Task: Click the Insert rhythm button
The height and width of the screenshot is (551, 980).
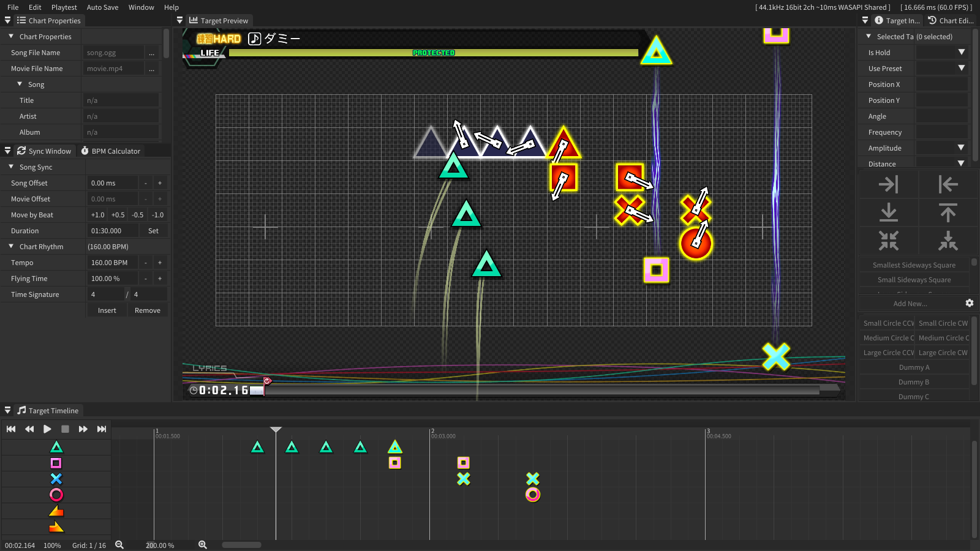Action: coord(107,310)
